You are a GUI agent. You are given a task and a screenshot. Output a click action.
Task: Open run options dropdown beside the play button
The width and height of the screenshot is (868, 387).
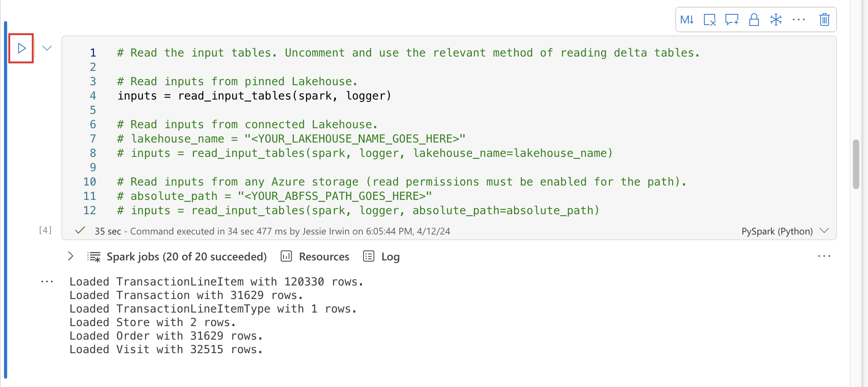coord(47,49)
